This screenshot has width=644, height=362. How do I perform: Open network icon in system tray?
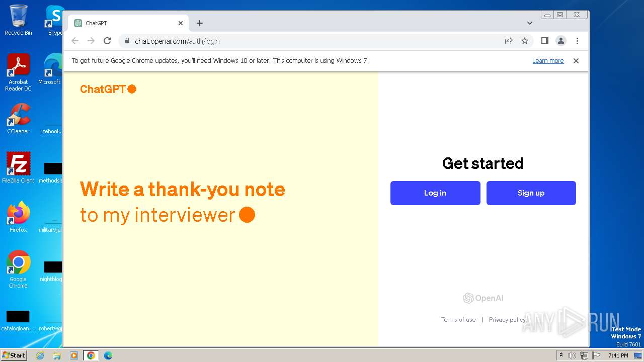tap(584, 355)
